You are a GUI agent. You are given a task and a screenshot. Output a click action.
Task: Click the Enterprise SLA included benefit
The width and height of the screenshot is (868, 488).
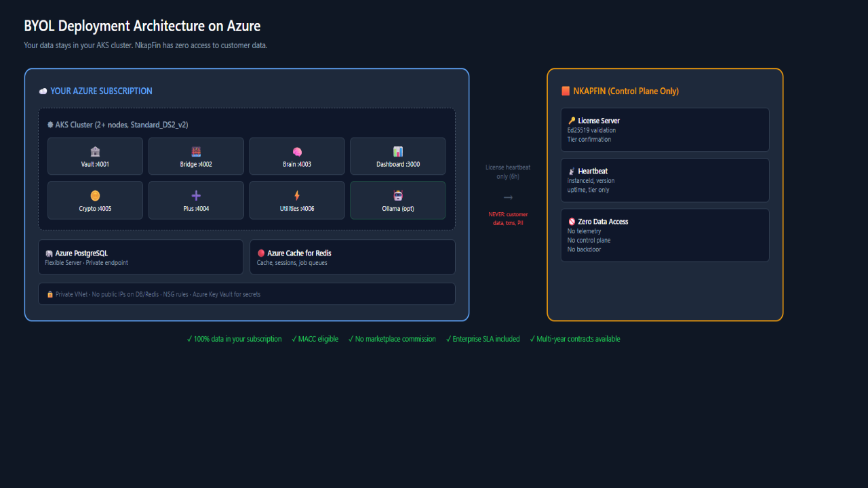[x=483, y=339]
